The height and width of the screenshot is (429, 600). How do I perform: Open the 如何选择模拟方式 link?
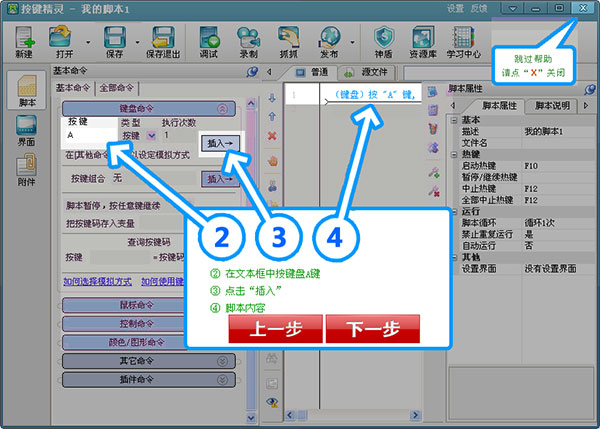point(90,283)
